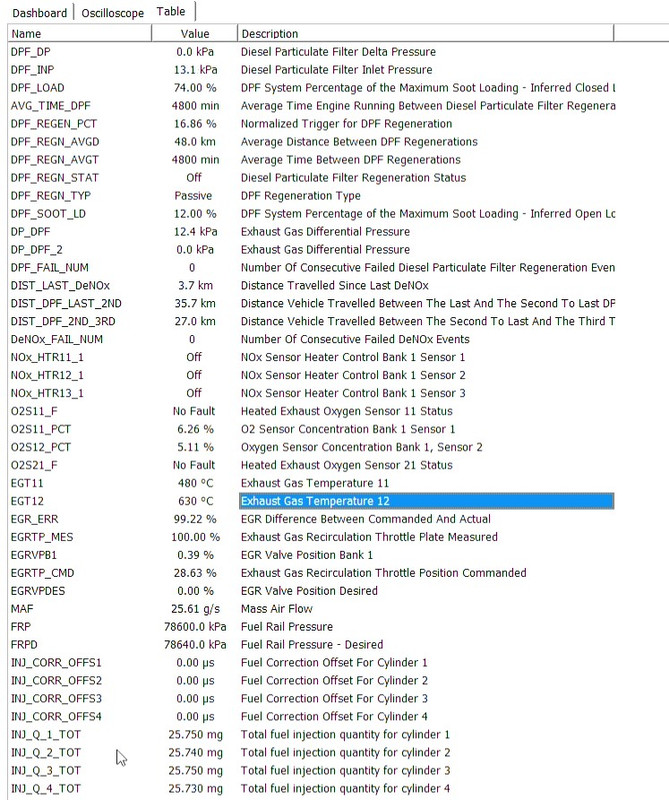Screen dimensions: 669x800
Task: Click INJ_Q_4_TOT value 25.730 mg
Action: (195, 788)
